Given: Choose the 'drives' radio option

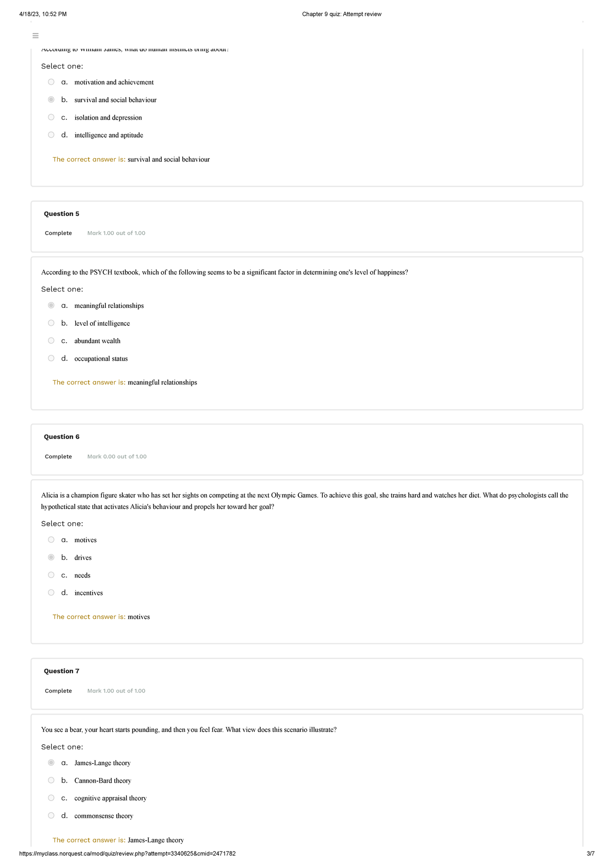Looking at the screenshot, I should tap(51, 557).
